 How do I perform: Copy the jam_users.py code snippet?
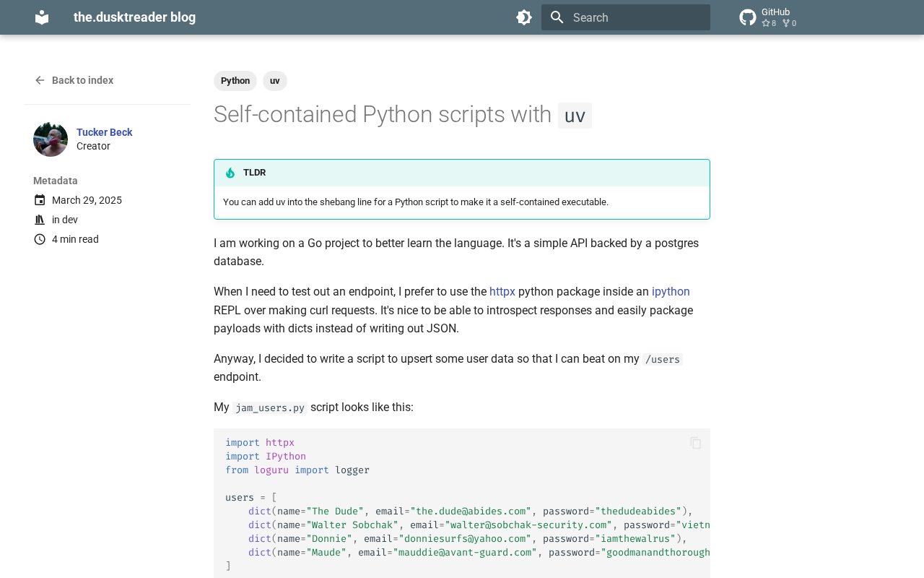(694, 443)
